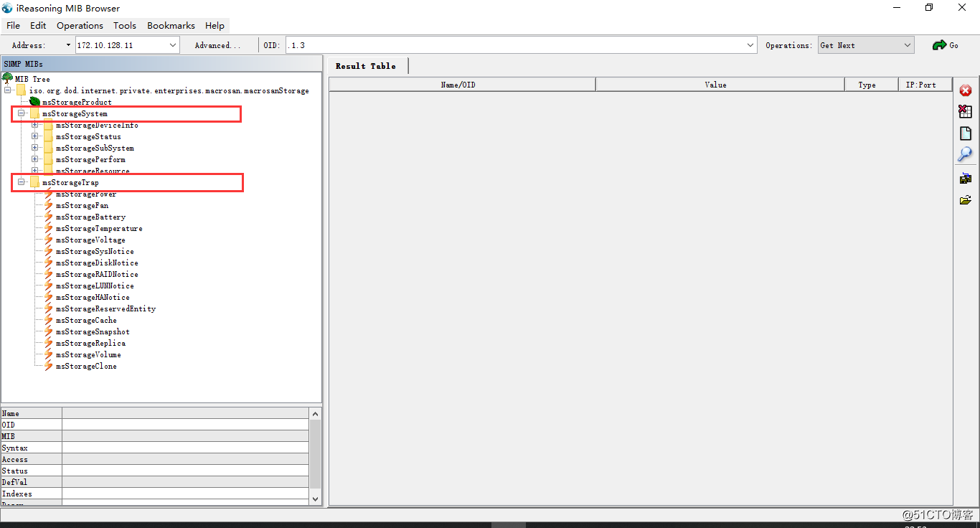The width and height of the screenshot is (980, 528).
Task: Select msStorageReservedEntity in the tree
Action: coord(105,308)
